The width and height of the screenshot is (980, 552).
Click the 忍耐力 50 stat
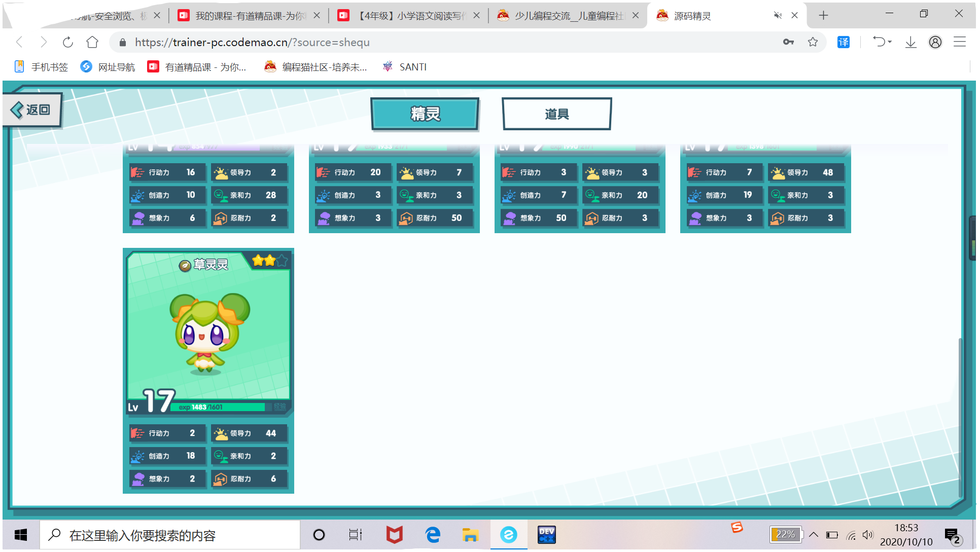tap(435, 218)
